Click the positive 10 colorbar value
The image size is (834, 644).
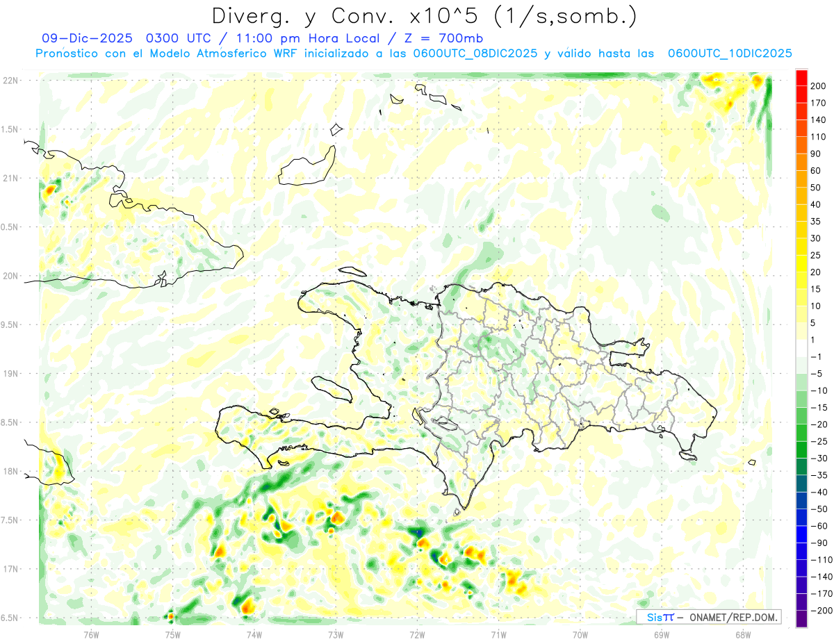817,306
